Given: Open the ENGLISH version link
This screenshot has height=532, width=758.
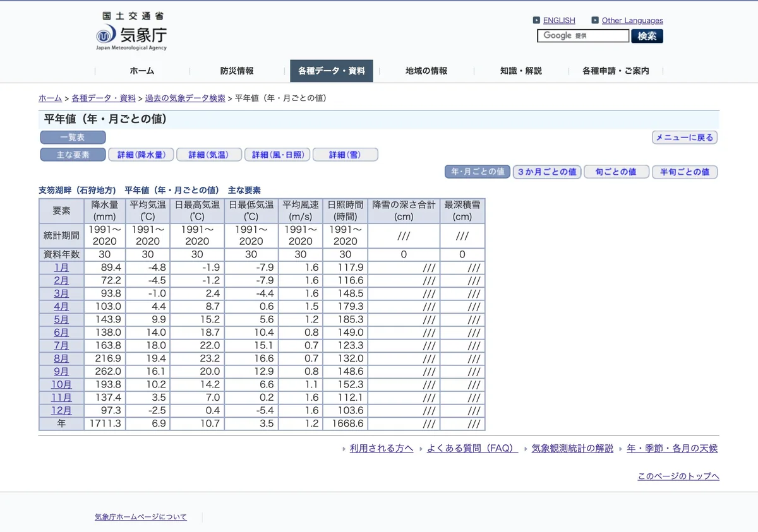Looking at the screenshot, I should pos(559,20).
